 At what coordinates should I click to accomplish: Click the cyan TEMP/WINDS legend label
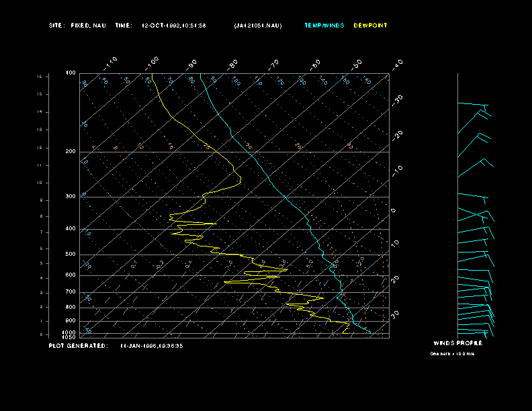tap(324, 26)
